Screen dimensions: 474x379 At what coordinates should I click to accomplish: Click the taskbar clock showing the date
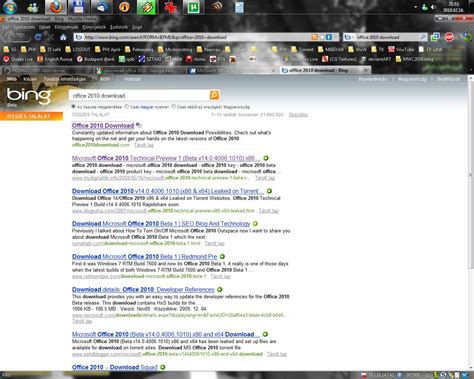point(453,7)
